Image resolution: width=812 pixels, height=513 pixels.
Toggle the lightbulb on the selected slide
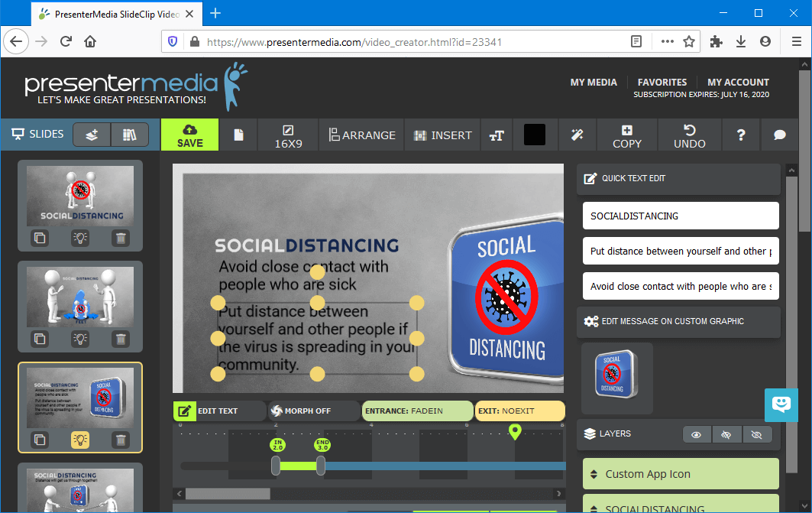point(80,440)
